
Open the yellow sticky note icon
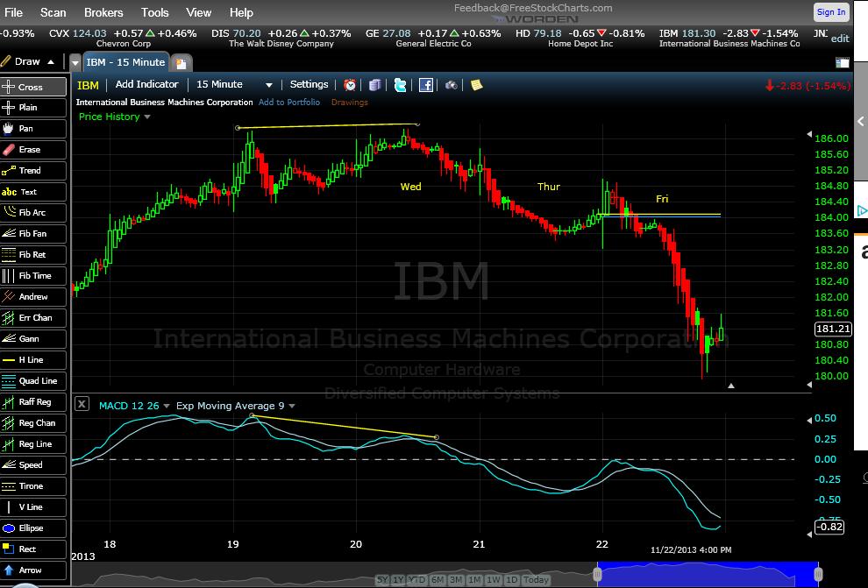[x=476, y=85]
